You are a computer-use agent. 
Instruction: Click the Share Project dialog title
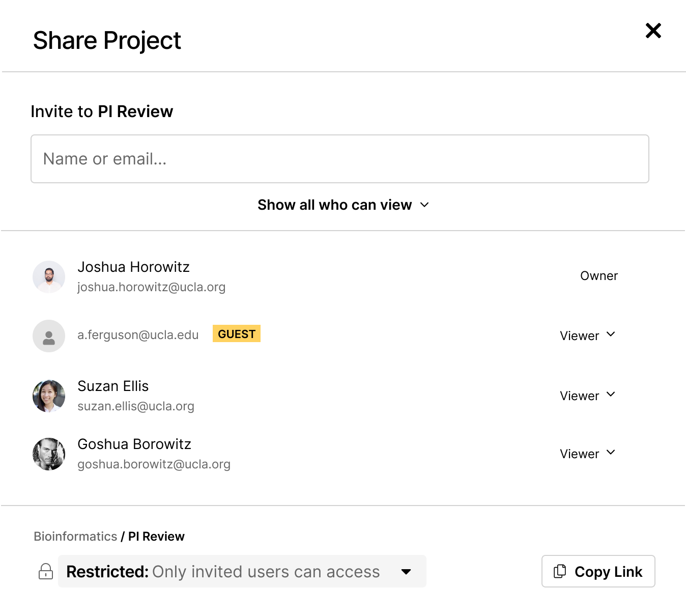107,40
